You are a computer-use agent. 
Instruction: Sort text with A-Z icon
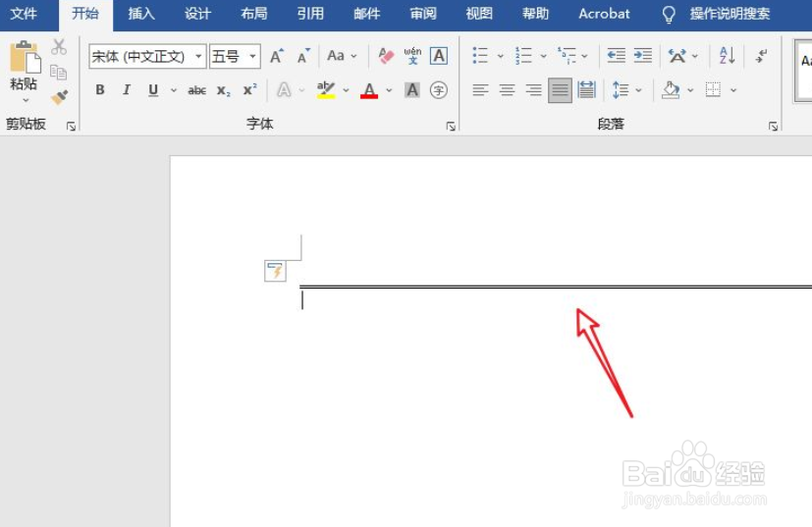[728, 55]
